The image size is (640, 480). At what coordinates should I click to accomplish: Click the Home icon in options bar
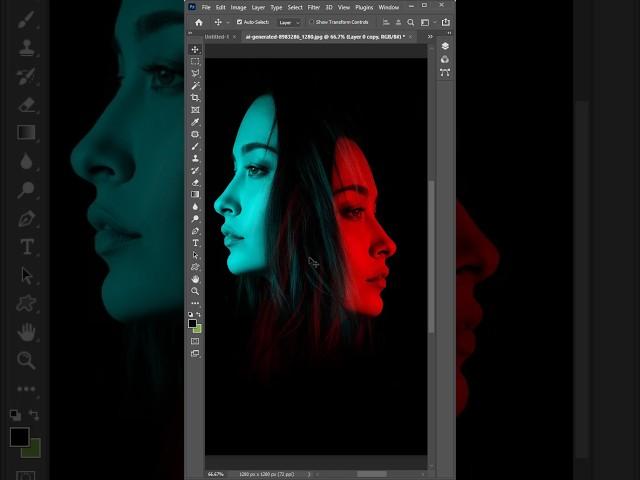[198, 22]
